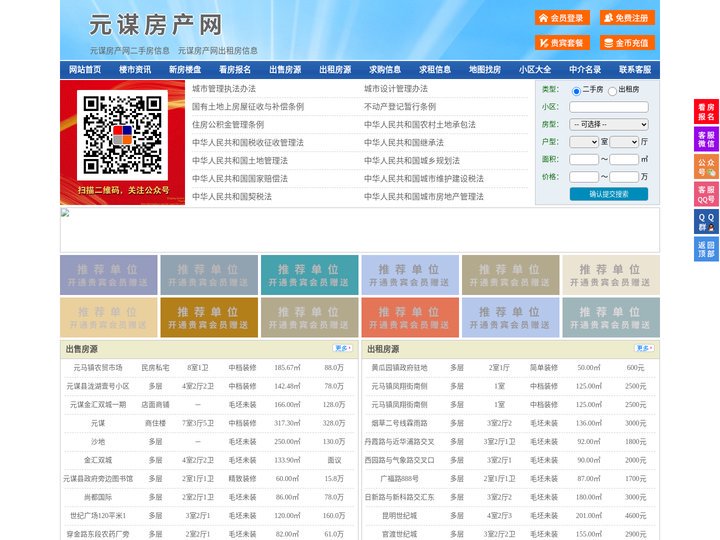Image resolution: width=720 pixels, height=540 pixels.
Task: Open 小区大全 navigation item
Action: point(535,70)
